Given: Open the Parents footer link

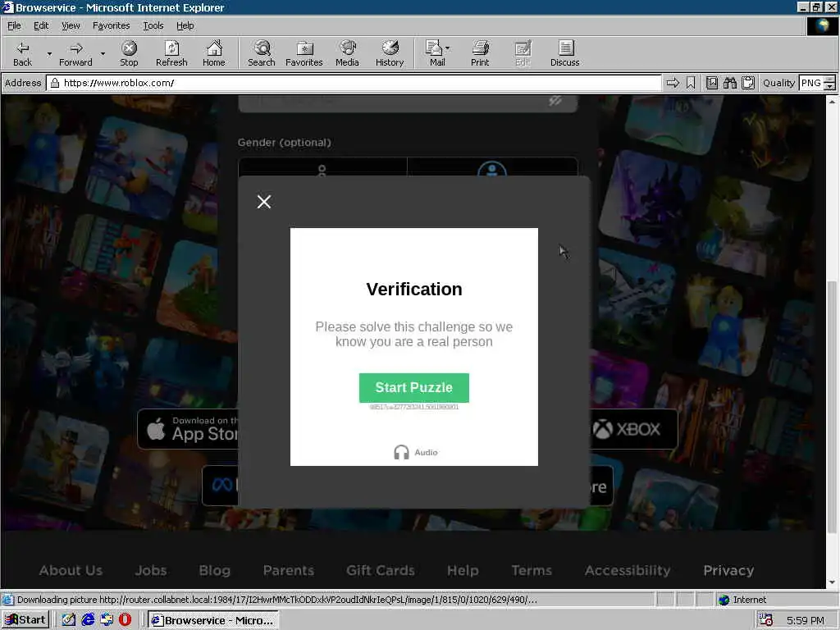Looking at the screenshot, I should [x=288, y=571].
